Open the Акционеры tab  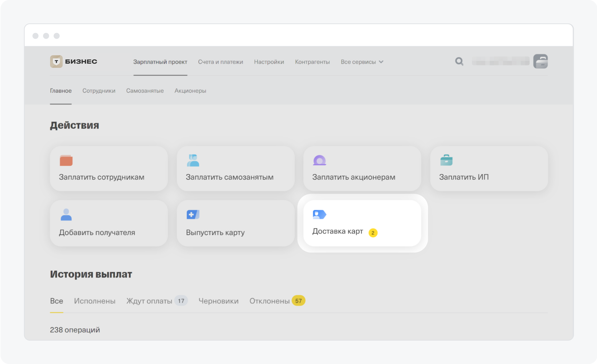pyautogui.click(x=190, y=91)
